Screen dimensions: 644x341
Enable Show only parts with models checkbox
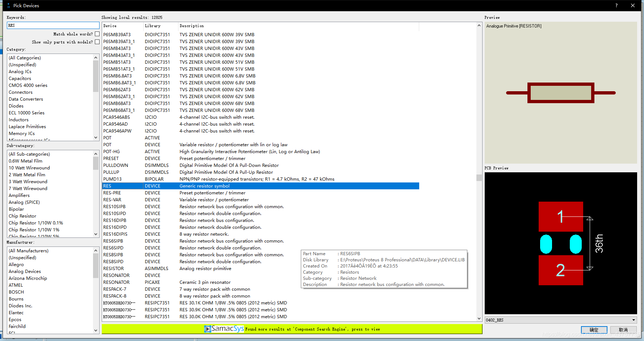pyautogui.click(x=97, y=42)
